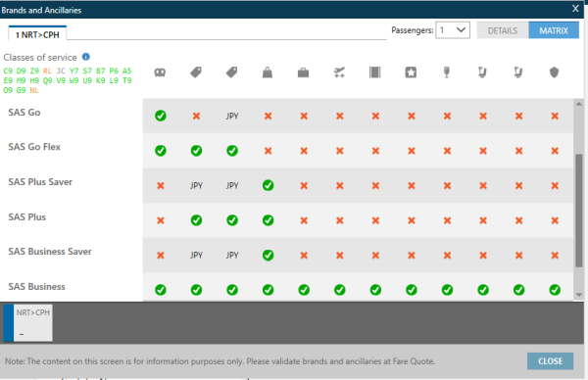Click the shield icon column header
Screen dimensions: 588x380
coord(555,72)
